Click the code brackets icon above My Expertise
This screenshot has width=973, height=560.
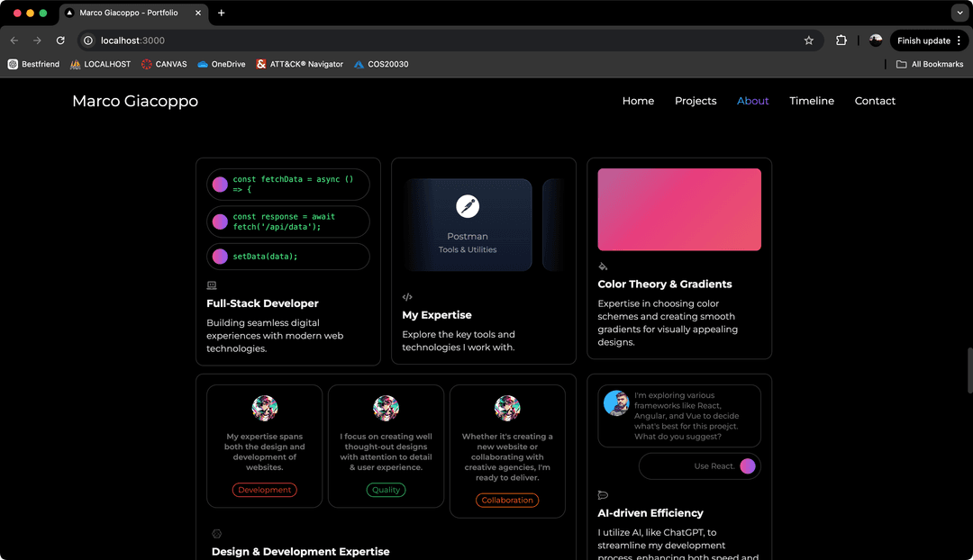pyautogui.click(x=407, y=297)
